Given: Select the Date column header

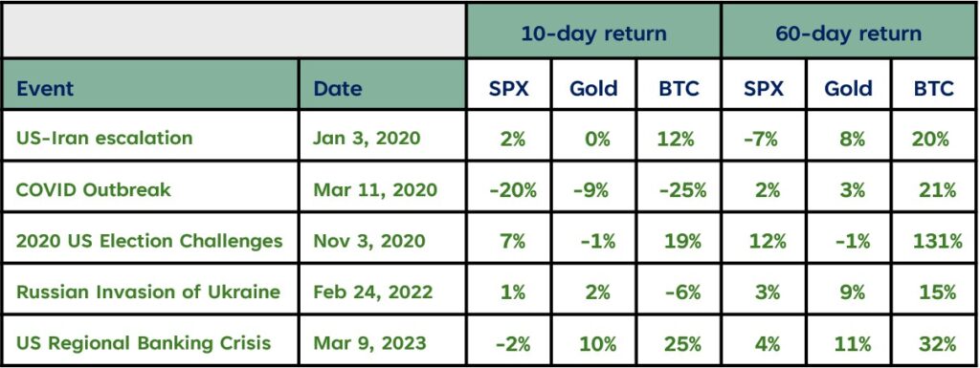Looking at the screenshot, I should click(383, 85).
